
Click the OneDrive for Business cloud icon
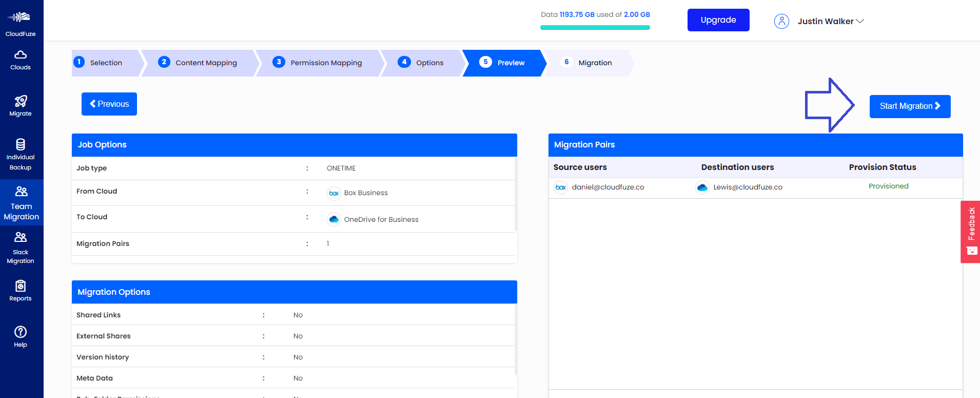coord(334,219)
